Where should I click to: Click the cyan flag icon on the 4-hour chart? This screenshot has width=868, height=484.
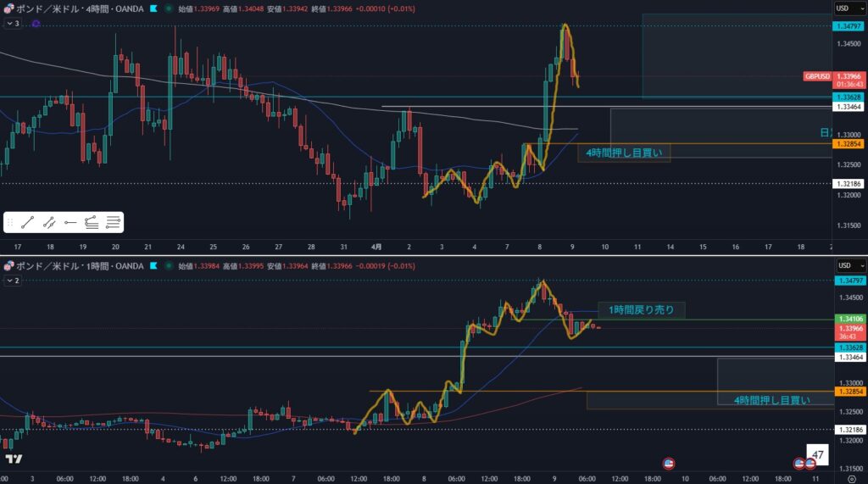pyautogui.click(x=152, y=8)
